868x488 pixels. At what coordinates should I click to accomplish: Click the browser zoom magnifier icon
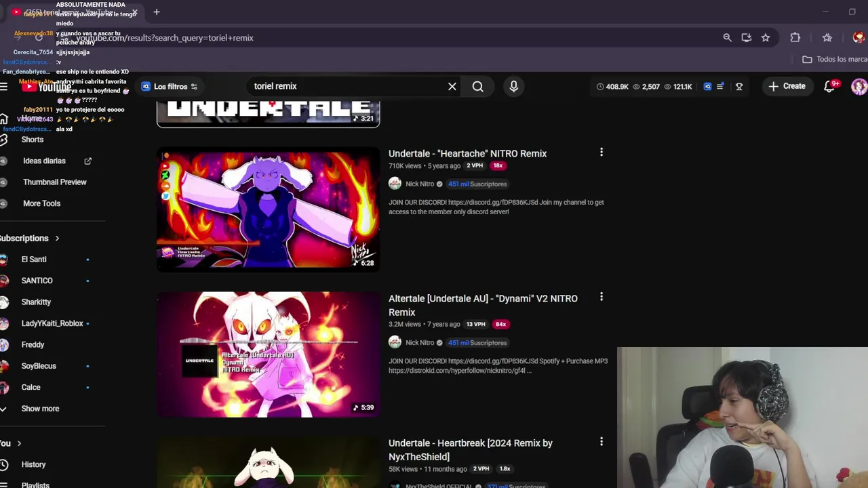pyautogui.click(x=727, y=38)
